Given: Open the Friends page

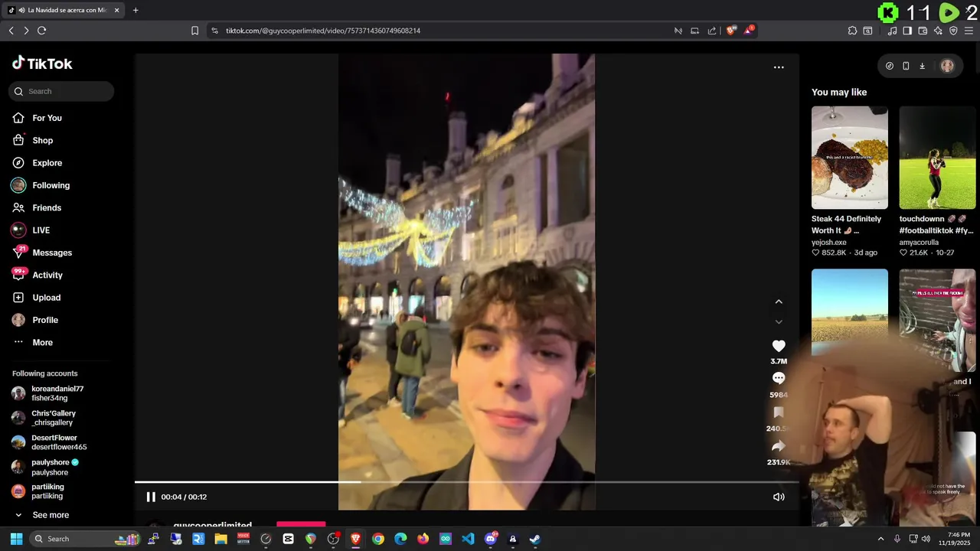Looking at the screenshot, I should point(47,207).
